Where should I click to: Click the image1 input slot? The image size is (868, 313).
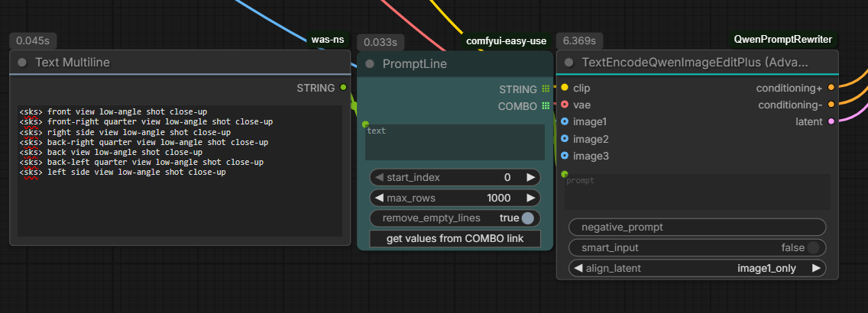[x=565, y=121]
